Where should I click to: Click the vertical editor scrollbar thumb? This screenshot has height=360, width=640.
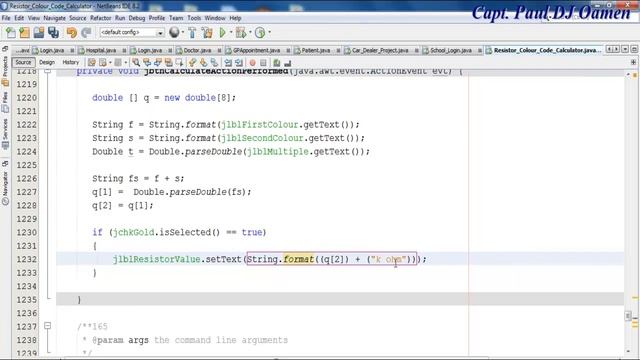click(x=628, y=316)
